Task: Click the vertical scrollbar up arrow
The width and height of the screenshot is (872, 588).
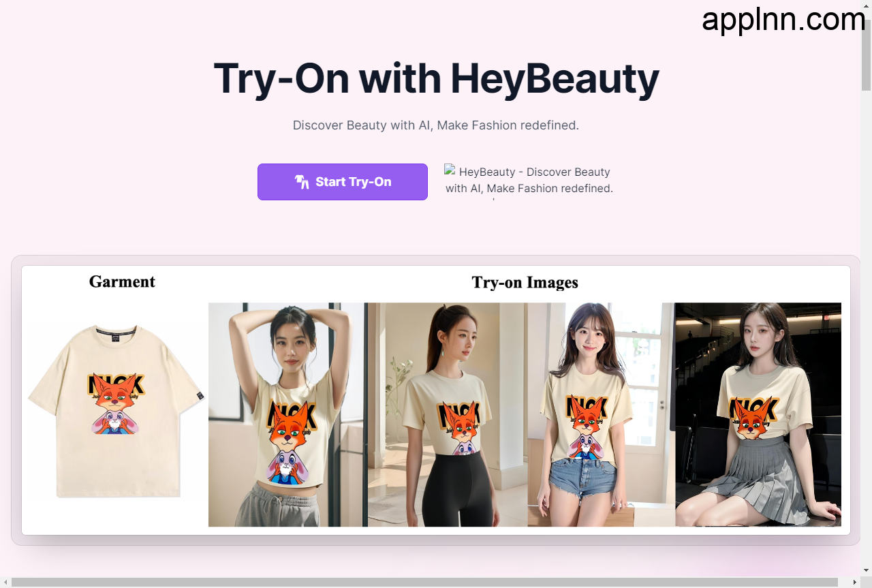Action: coord(866,5)
